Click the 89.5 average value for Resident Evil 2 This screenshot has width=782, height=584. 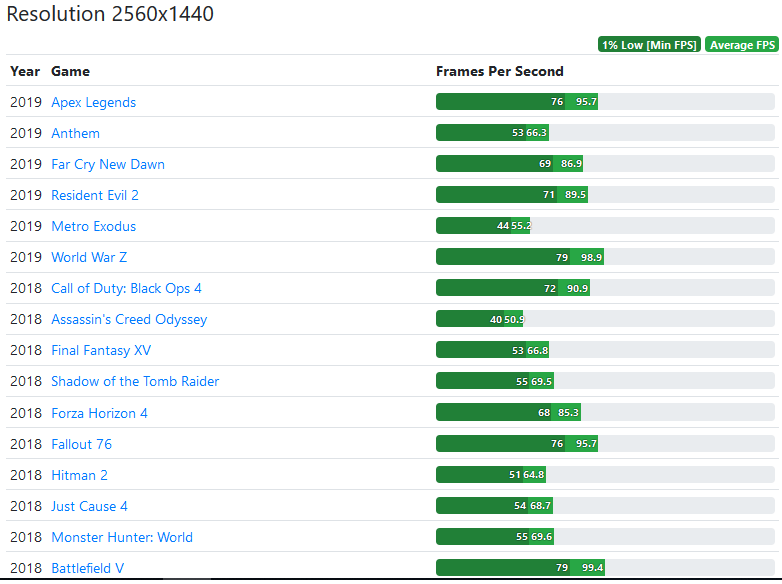(575, 195)
